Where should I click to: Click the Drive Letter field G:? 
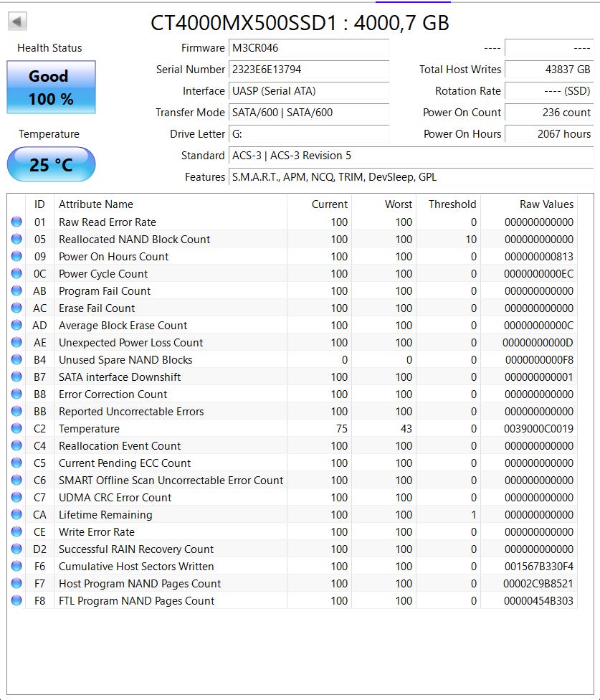click(309, 134)
